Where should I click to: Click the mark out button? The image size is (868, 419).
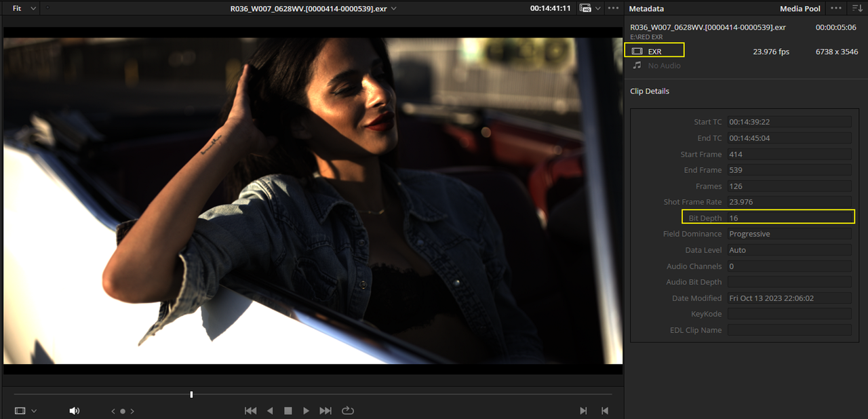pos(605,411)
